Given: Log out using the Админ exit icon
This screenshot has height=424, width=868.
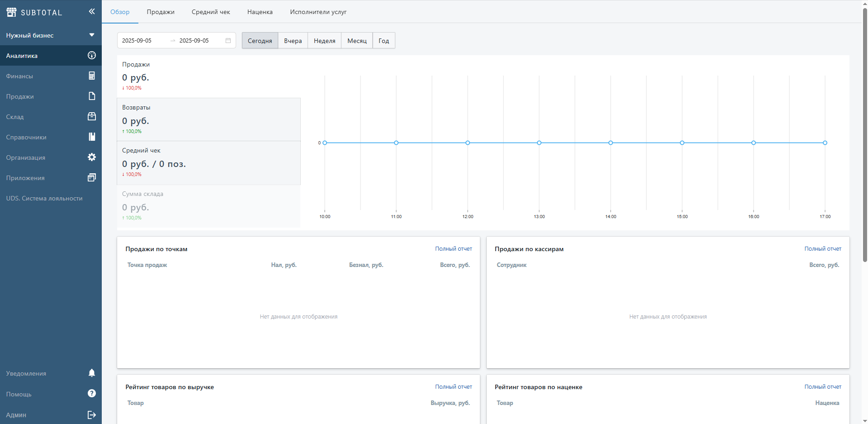Looking at the screenshot, I should (x=92, y=414).
